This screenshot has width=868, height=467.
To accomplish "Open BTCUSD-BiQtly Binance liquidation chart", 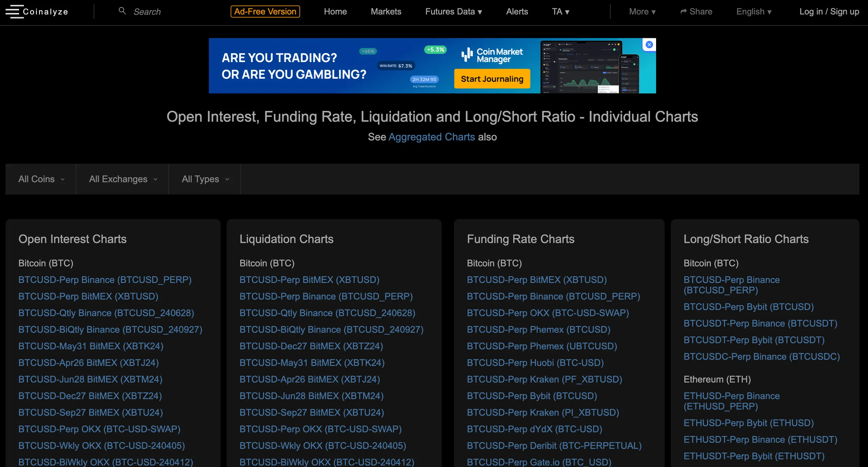I will pyautogui.click(x=331, y=330).
